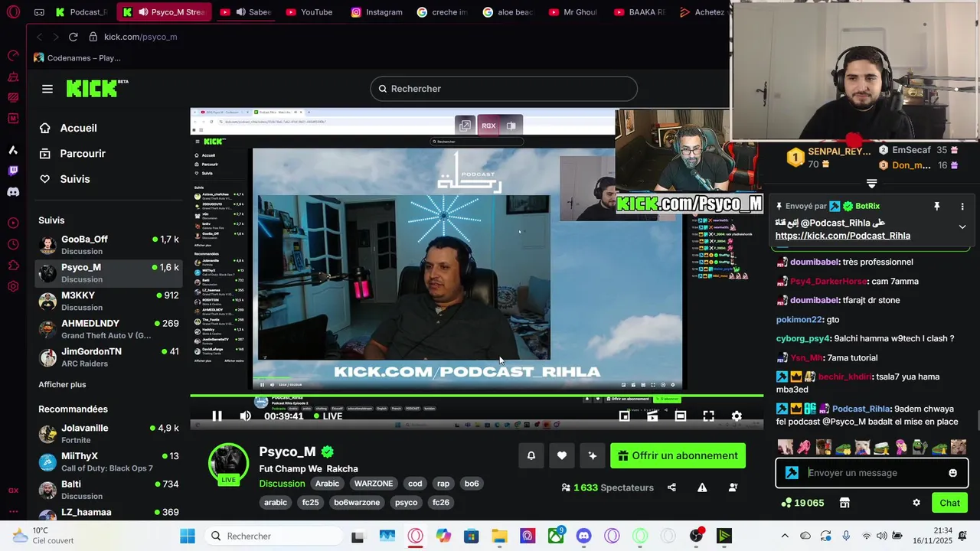Open Accueil in the sidebar
The height and width of the screenshot is (551, 980).
point(78,128)
